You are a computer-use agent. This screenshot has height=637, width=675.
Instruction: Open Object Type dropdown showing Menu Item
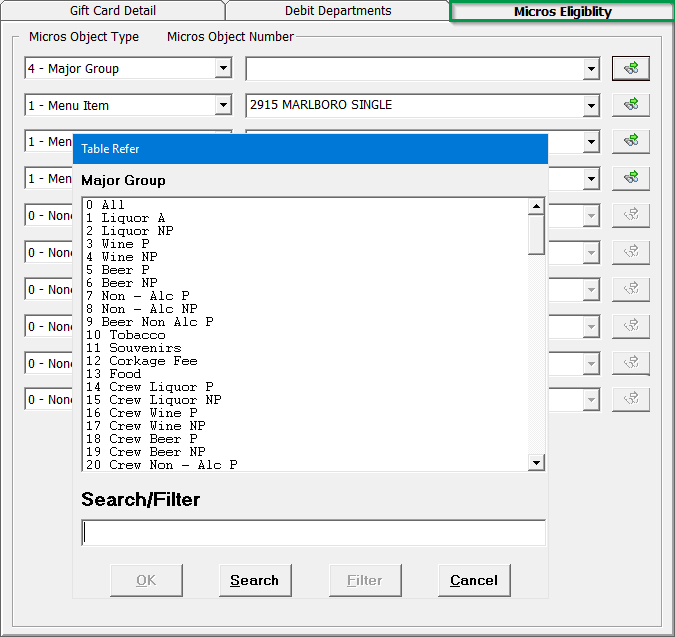[x=223, y=105]
